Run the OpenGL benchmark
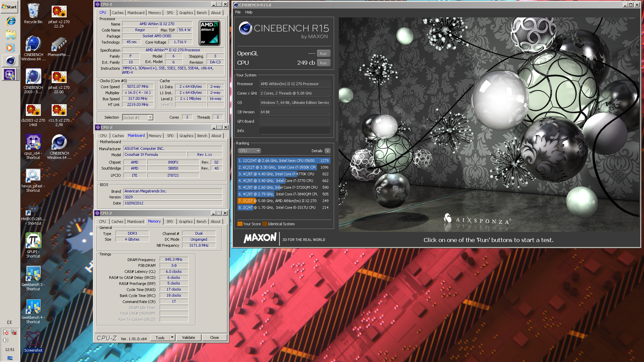Image resolution: width=644 pixels, height=362 pixels. 323,54
